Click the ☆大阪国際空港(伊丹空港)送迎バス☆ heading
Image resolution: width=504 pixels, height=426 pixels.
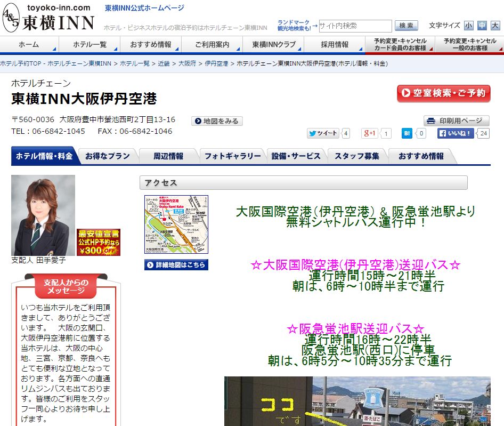(x=355, y=265)
